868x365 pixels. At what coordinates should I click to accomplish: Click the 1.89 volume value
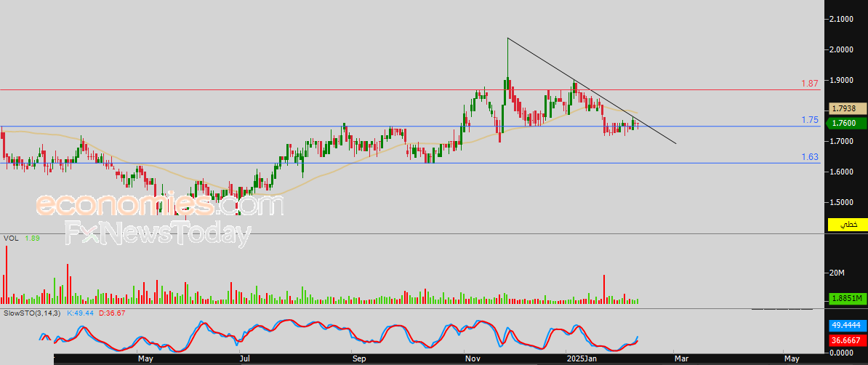[x=33, y=238]
